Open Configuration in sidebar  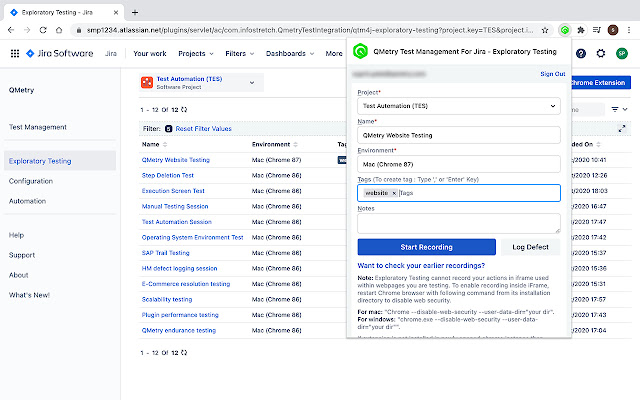click(31, 181)
